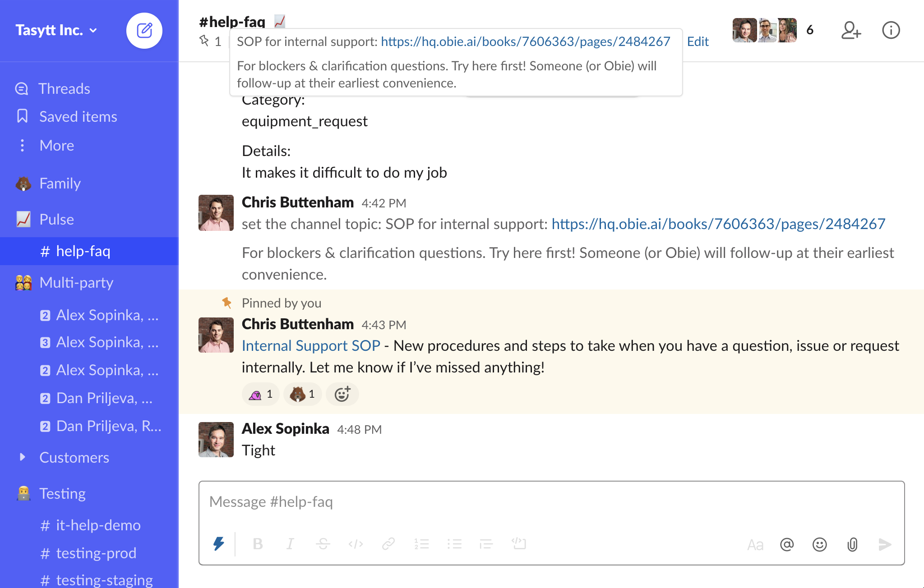Click Chris Buttenham's name at 4:43 PM

coord(298,324)
